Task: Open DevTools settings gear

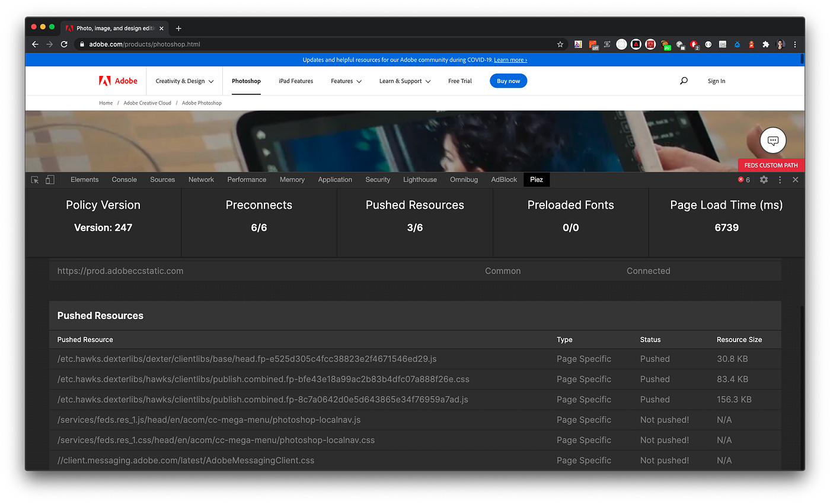Action: click(763, 179)
